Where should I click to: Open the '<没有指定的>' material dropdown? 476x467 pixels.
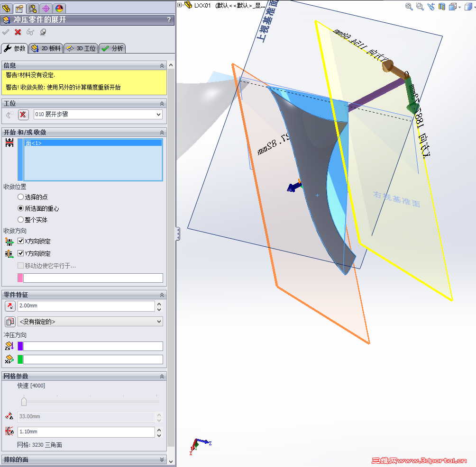(90, 322)
